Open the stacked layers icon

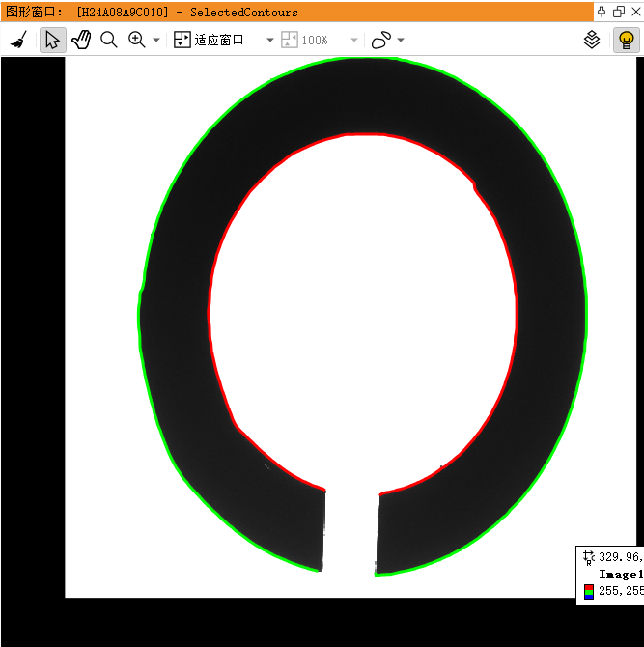tap(592, 40)
